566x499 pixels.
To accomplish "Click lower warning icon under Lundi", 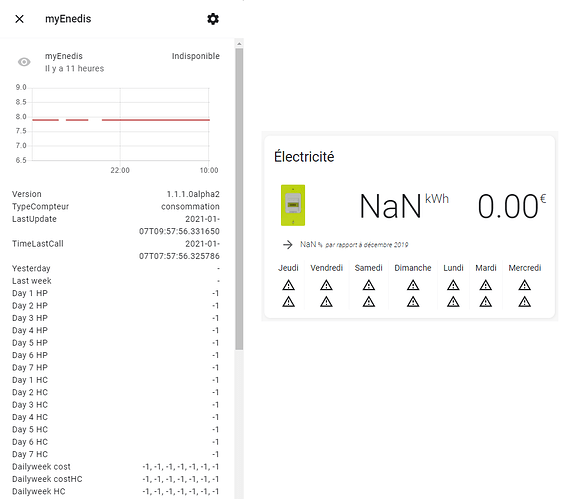I will (453, 301).
